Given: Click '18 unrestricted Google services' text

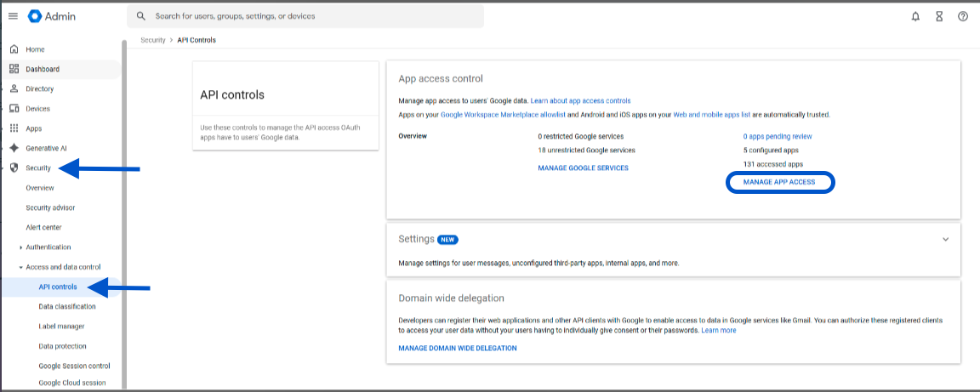Looking at the screenshot, I should (x=586, y=150).
